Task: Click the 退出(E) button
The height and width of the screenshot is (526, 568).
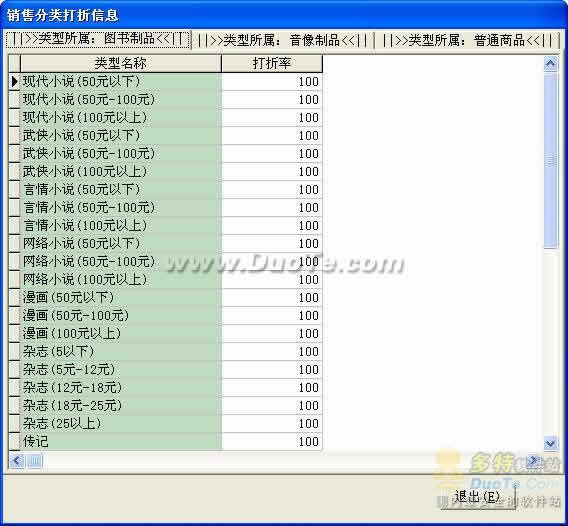Action: [x=477, y=497]
